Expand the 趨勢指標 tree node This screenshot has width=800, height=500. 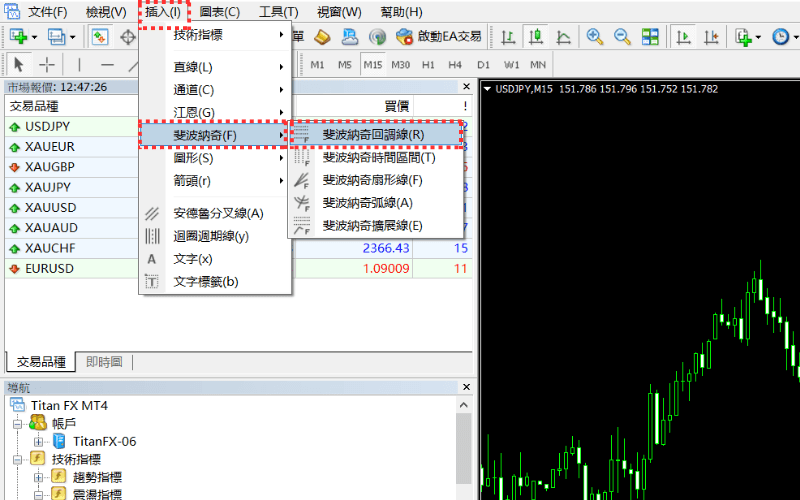[39, 477]
